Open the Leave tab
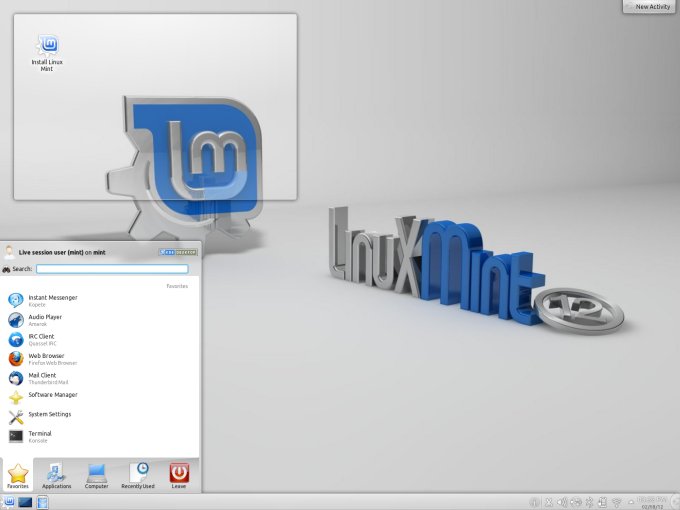This screenshot has height=510, width=680. pos(179,476)
